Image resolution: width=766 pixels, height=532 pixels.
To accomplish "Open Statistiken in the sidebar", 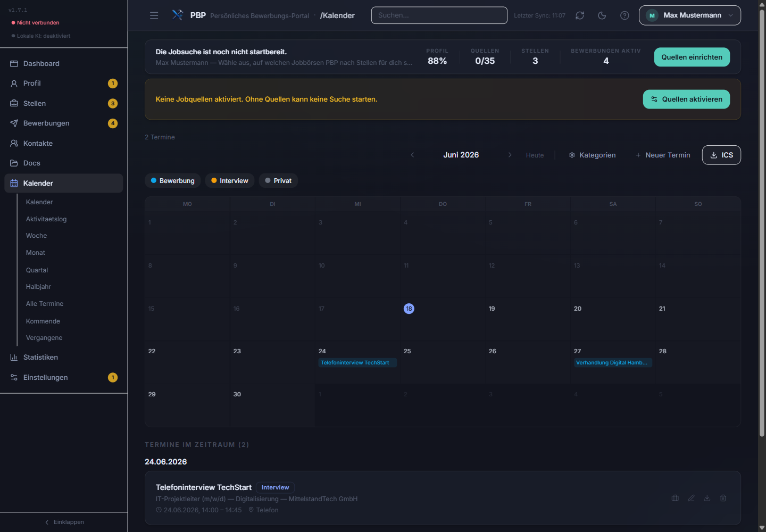I will click(64, 357).
